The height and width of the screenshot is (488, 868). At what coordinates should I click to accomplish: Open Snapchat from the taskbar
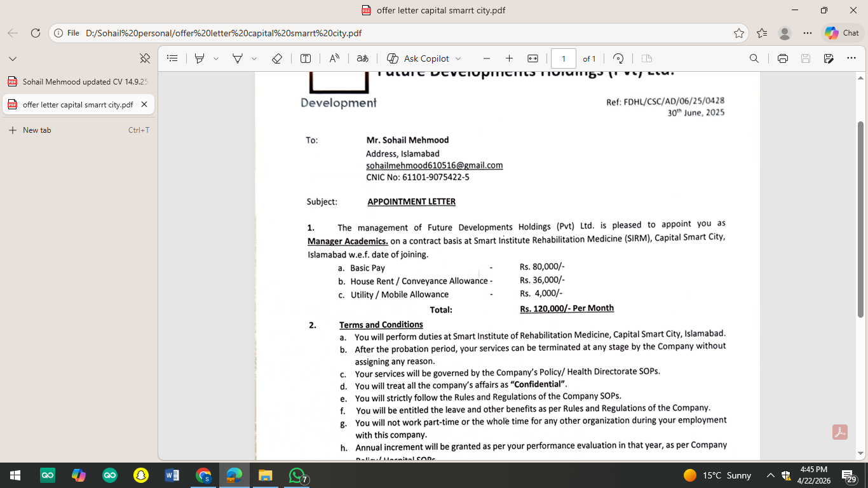(x=141, y=475)
